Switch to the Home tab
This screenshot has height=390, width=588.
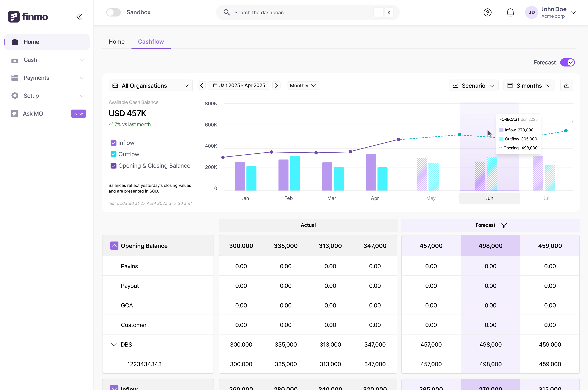[x=117, y=41]
